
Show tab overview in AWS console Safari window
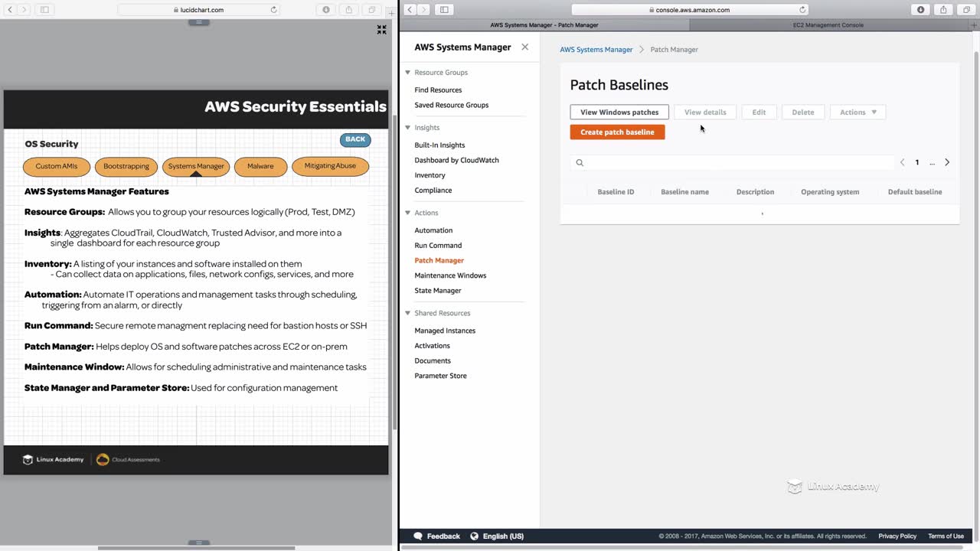coord(965,10)
